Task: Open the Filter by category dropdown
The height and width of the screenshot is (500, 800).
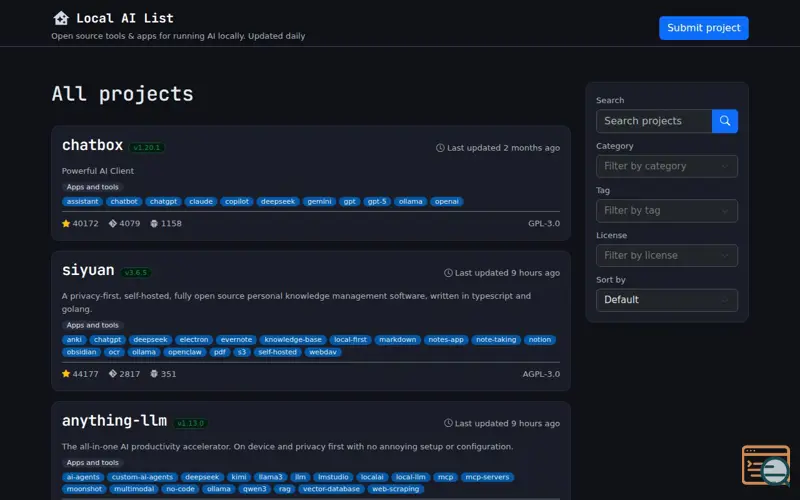Action: [667, 166]
